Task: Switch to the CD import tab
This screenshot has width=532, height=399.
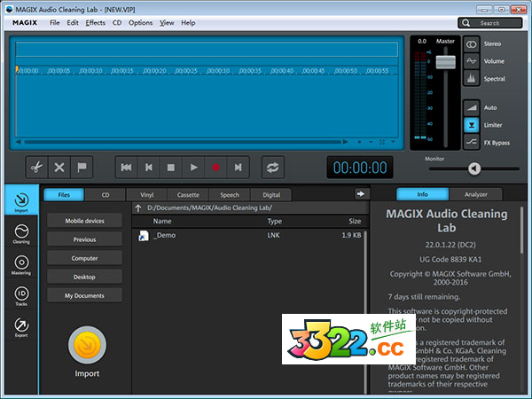Action: 106,195
